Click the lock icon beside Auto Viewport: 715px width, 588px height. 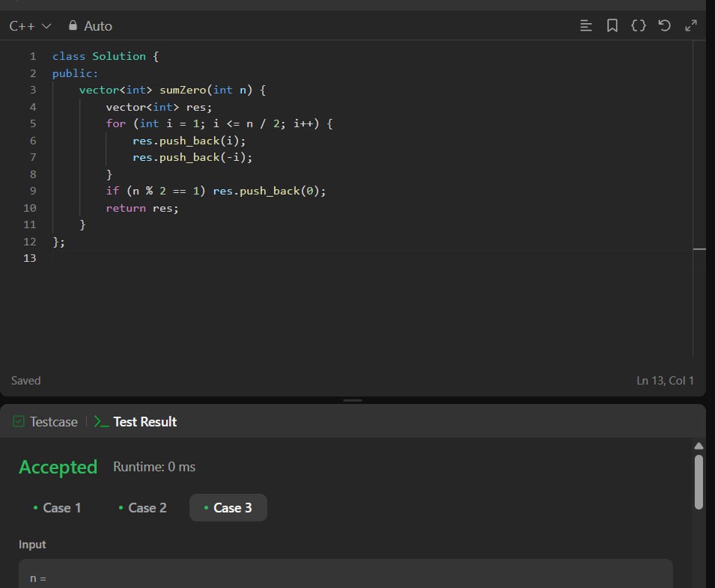pyautogui.click(x=73, y=25)
